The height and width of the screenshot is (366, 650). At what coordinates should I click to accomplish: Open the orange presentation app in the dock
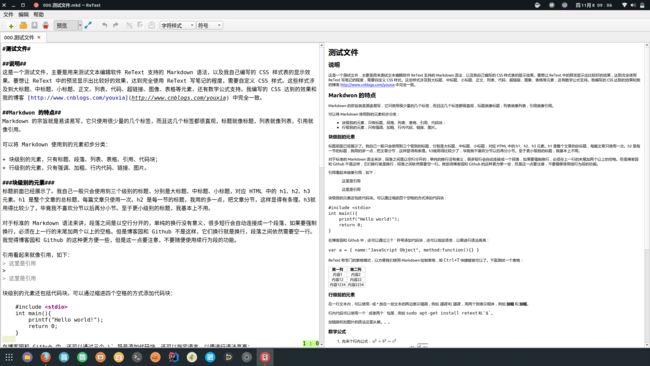click(x=100, y=357)
